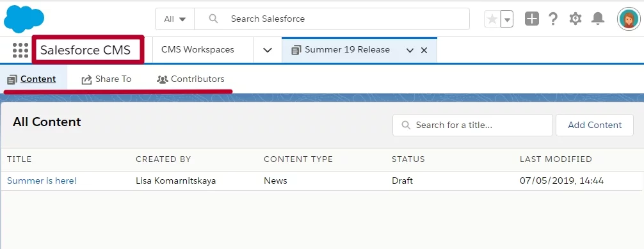Open the App Launcher grid icon
Viewport: 644px width, 249px height.
[20, 50]
